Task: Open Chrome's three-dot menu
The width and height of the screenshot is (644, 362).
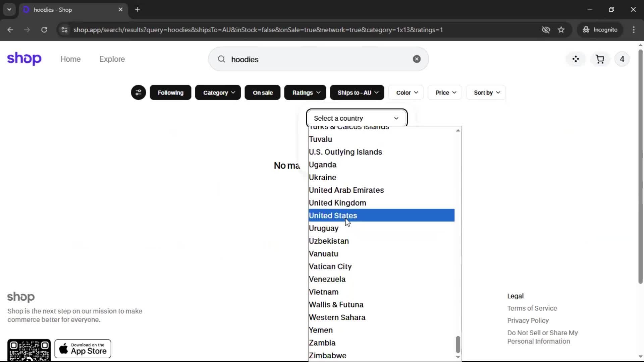Action: pos(634,30)
